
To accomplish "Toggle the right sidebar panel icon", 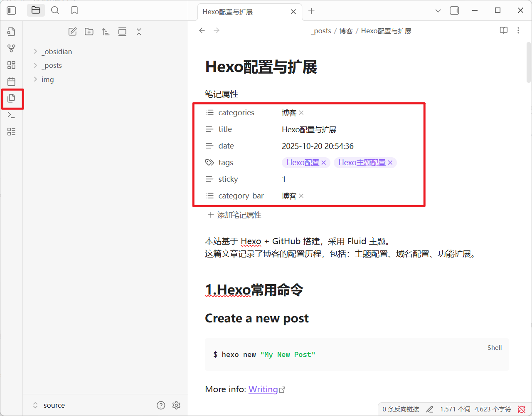I will point(455,10).
